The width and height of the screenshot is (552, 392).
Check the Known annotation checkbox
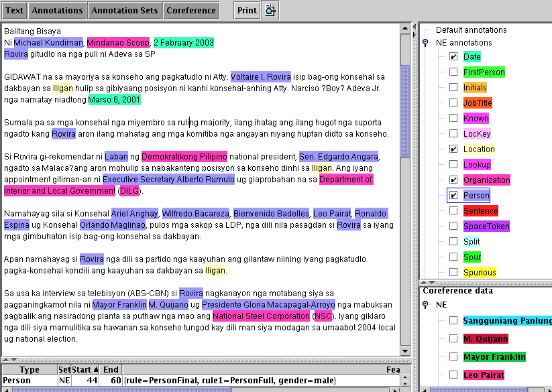tap(453, 118)
